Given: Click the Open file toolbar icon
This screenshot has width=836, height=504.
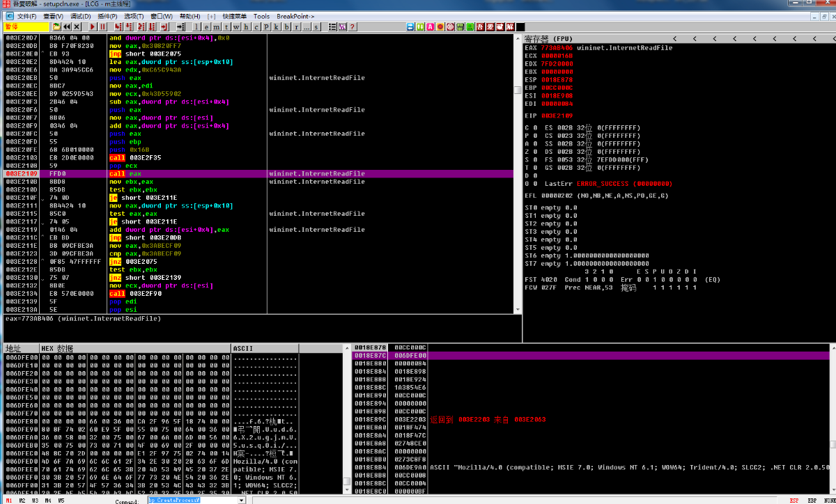Looking at the screenshot, I should pyautogui.click(x=56, y=26).
